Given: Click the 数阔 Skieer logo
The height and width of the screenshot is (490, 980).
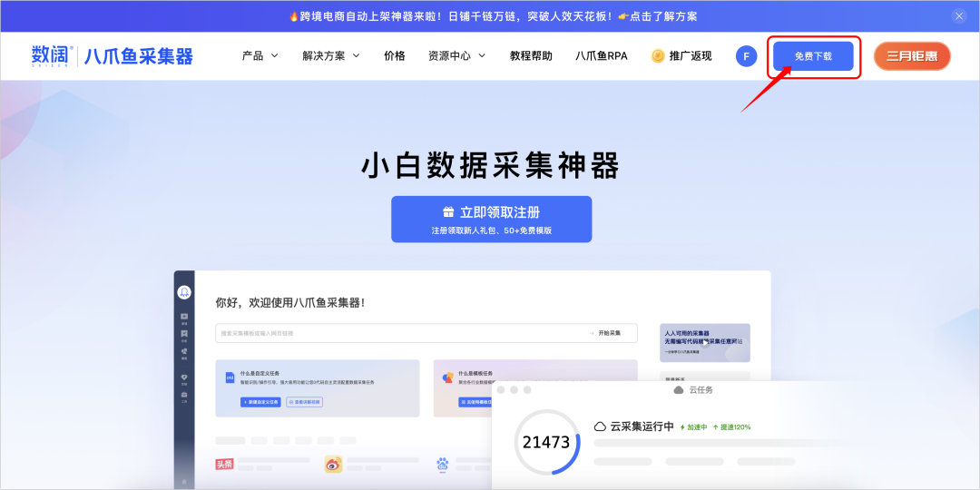Looking at the screenshot, I should (52, 56).
